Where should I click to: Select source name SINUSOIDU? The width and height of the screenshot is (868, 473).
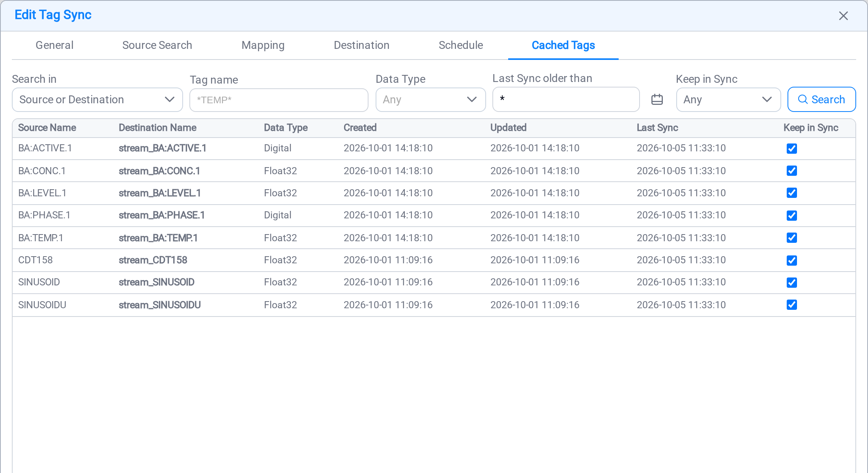(x=42, y=305)
